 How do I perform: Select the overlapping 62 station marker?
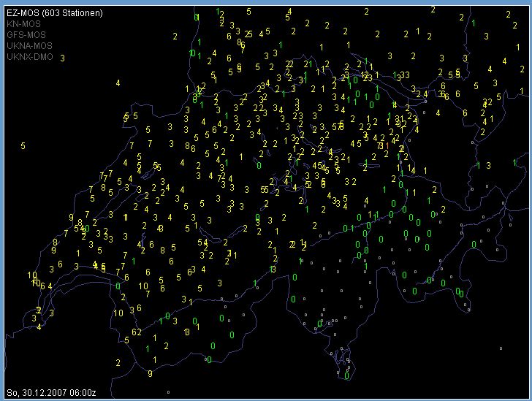point(136,332)
